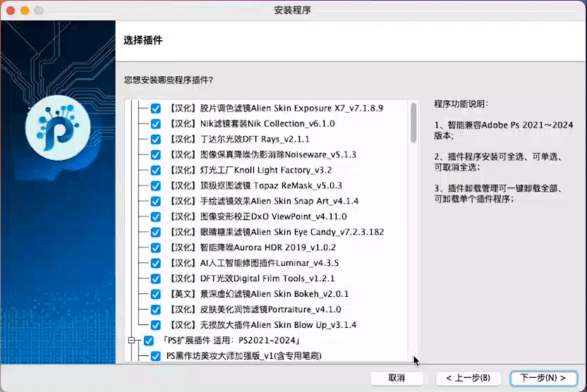Go back with 上一步(B) button

468,378
